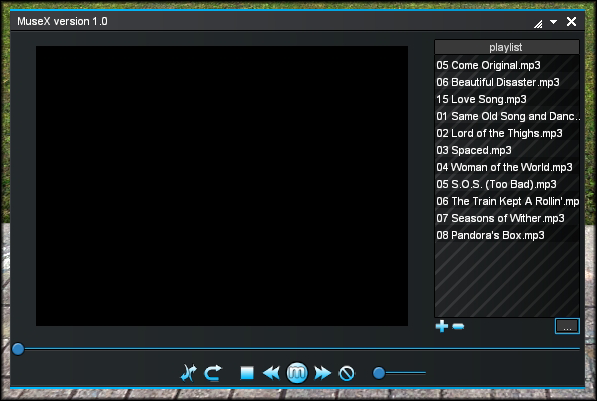Select 01 Same Old Song and Dance track
The image size is (597, 401).
click(x=507, y=116)
